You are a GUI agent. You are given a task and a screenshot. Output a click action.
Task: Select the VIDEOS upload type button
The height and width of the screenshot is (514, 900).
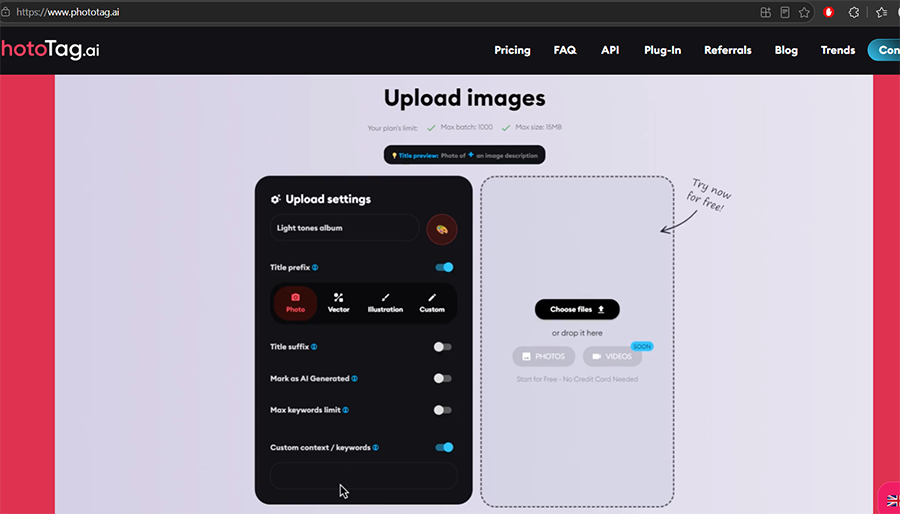point(612,356)
